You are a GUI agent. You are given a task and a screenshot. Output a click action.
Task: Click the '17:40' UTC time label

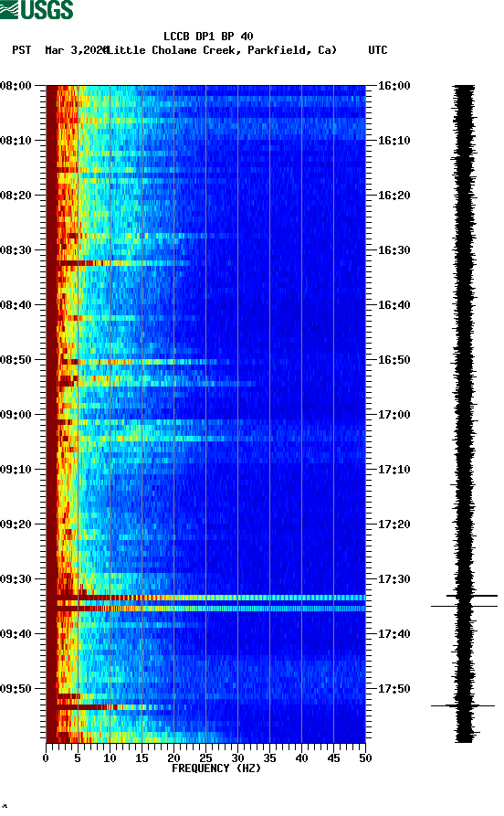point(394,634)
